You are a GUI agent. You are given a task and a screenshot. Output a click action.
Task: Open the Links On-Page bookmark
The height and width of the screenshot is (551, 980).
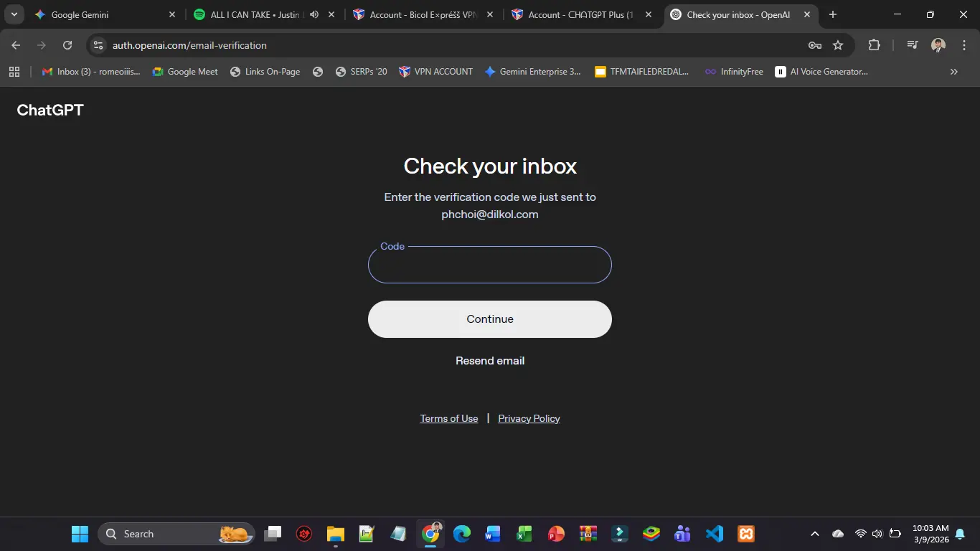tap(265, 72)
